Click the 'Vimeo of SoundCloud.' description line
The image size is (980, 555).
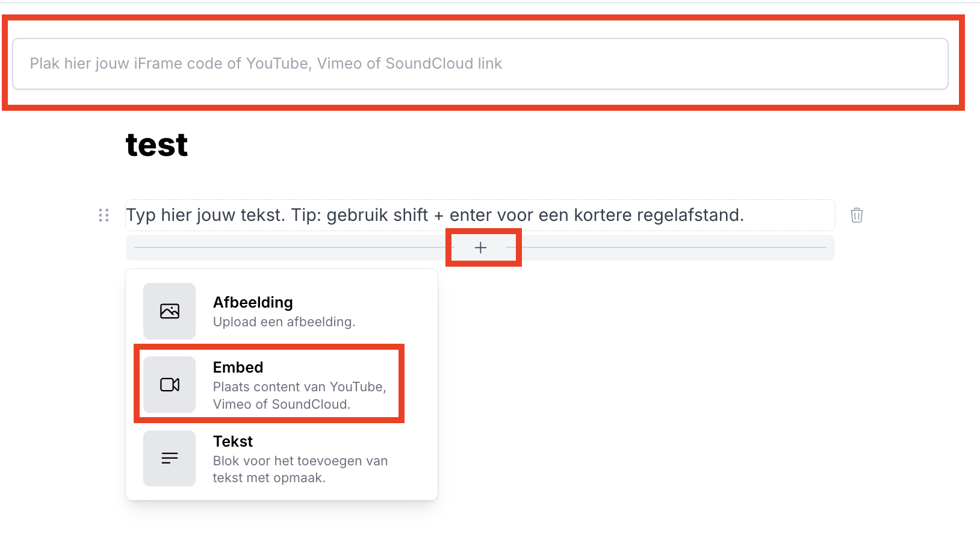pyautogui.click(x=281, y=405)
